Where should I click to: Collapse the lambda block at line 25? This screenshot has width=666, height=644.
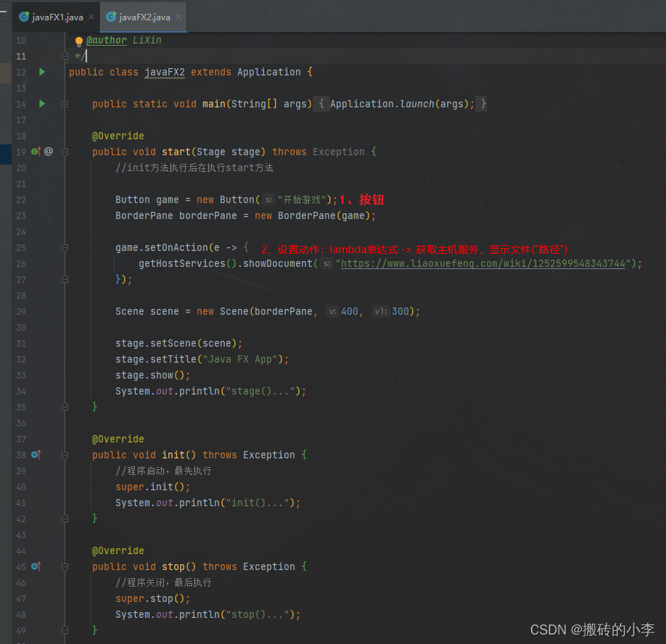[x=65, y=248]
